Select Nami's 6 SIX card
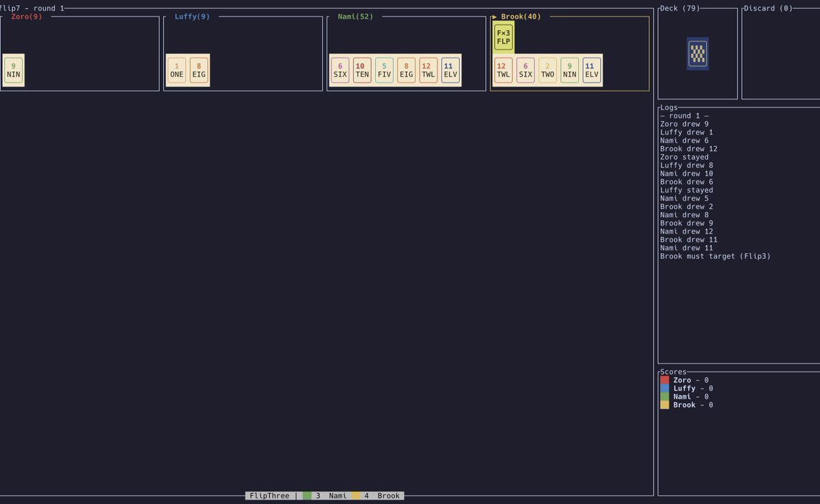This screenshot has width=820, height=504. click(x=340, y=70)
